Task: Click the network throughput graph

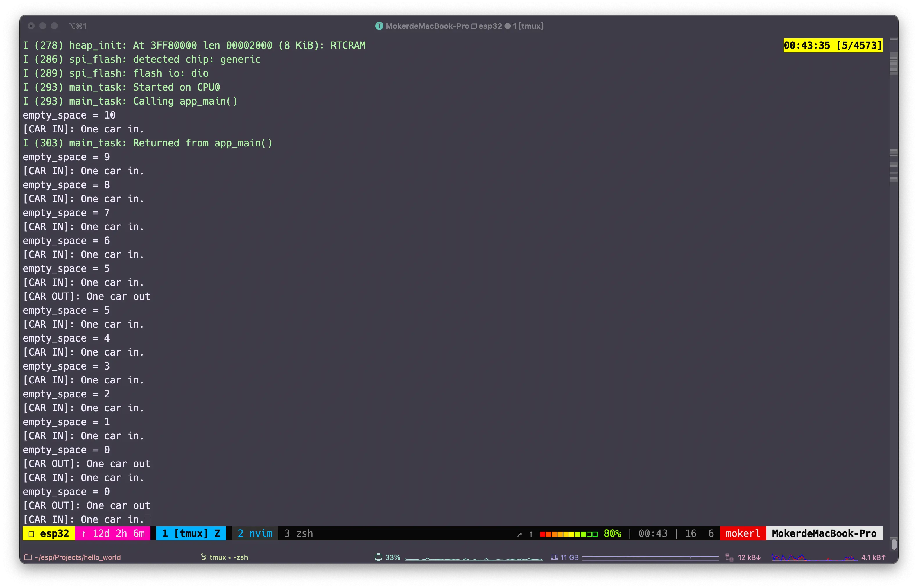Action: coord(814,557)
